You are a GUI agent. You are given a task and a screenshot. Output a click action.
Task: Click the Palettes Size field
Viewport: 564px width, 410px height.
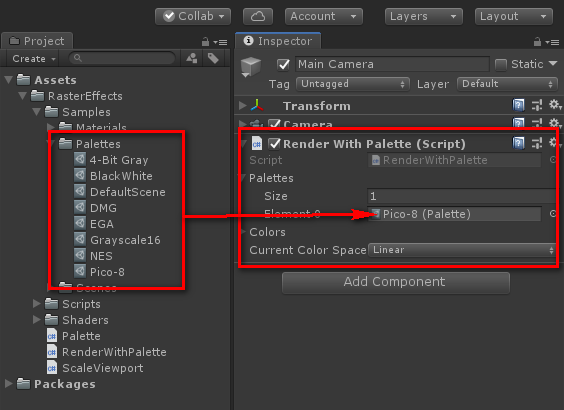click(x=461, y=196)
